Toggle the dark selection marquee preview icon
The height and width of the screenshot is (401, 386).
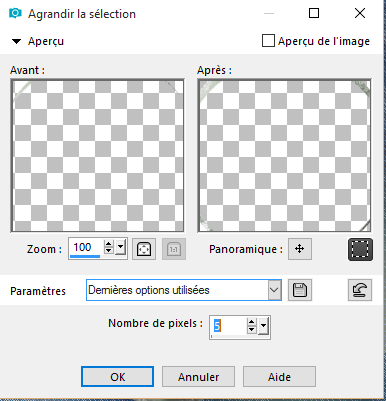(x=360, y=249)
